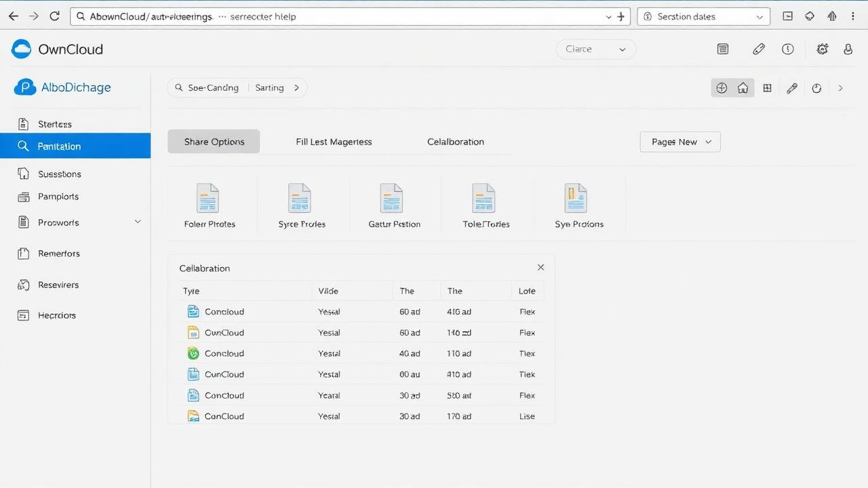Open Pantitation in the sidebar

click(x=75, y=146)
